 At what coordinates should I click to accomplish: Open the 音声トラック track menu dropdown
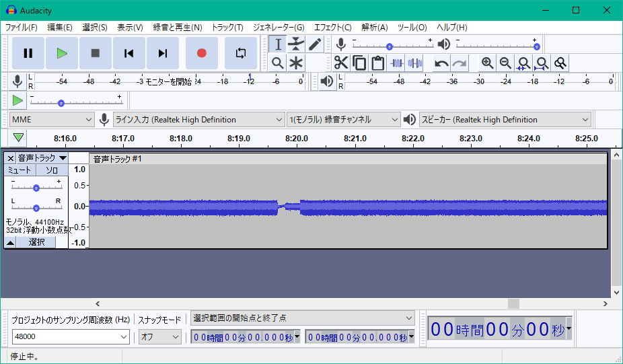click(42, 158)
